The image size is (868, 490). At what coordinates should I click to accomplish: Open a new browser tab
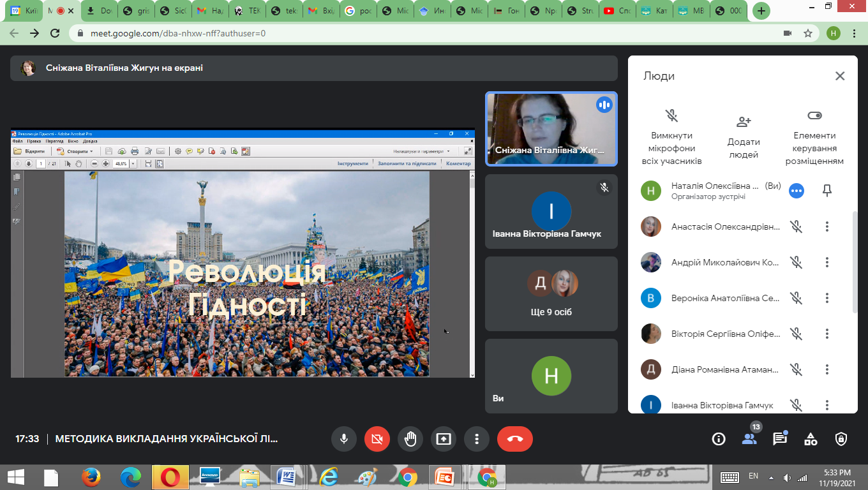coord(761,11)
